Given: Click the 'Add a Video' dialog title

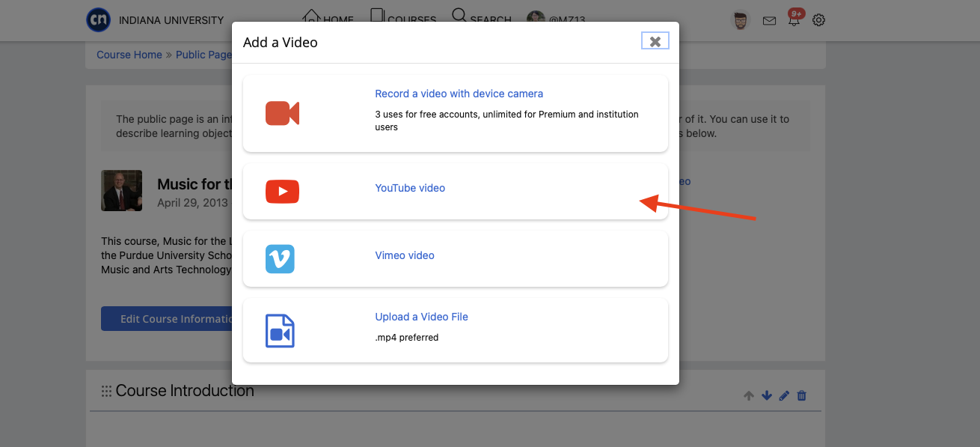Looking at the screenshot, I should 281,43.
